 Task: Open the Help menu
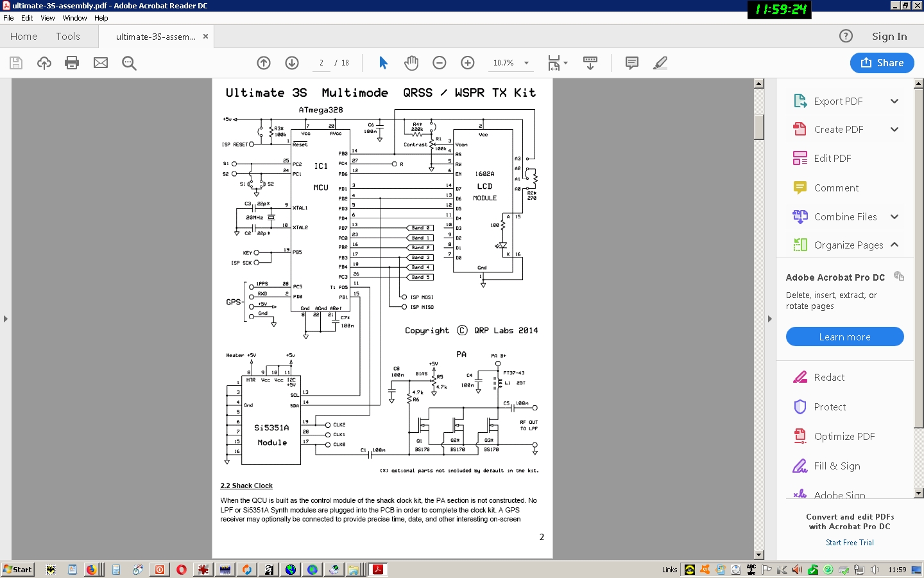[101, 18]
